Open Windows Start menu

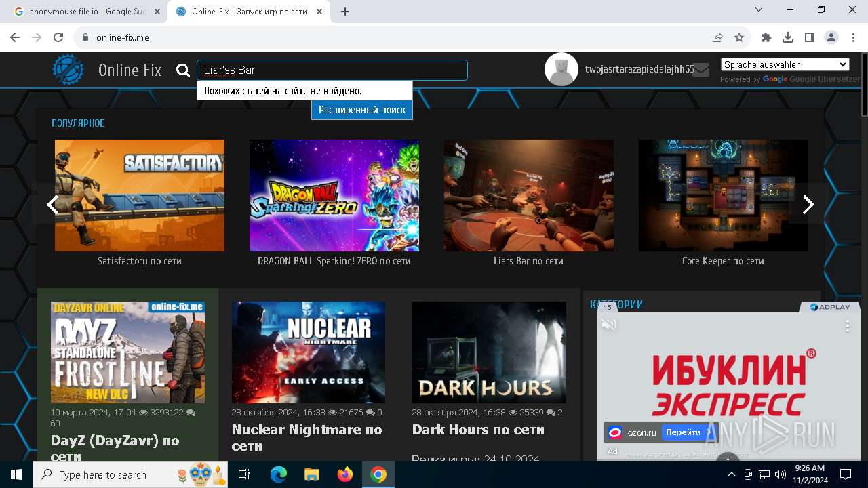(16, 474)
